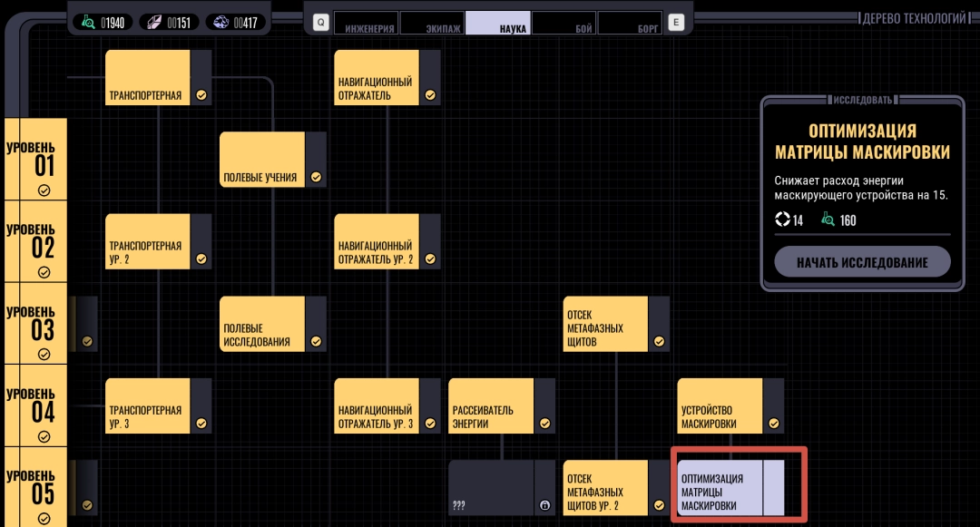This screenshot has height=527, width=980.
Task: Click the lock icon on the ??? node
Action: [544, 505]
